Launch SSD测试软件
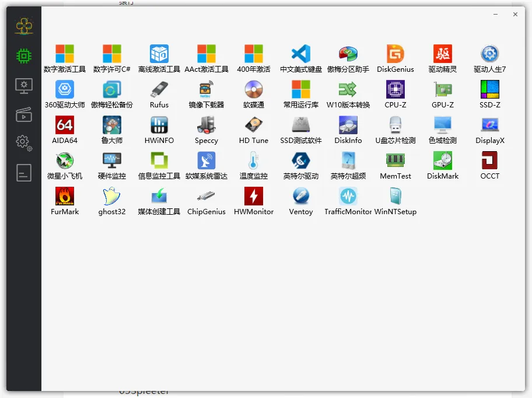 (x=301, y=125)
